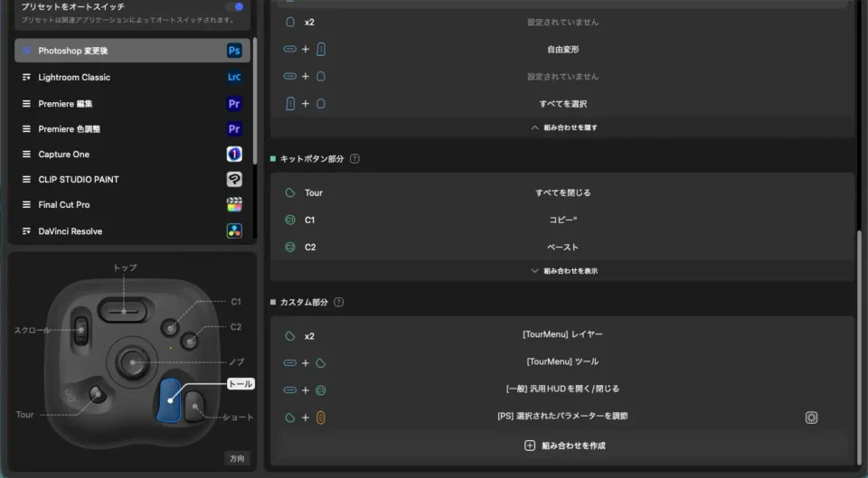Click the C2 button icon in kit section

pyautogui.click(x=289, y=247)
